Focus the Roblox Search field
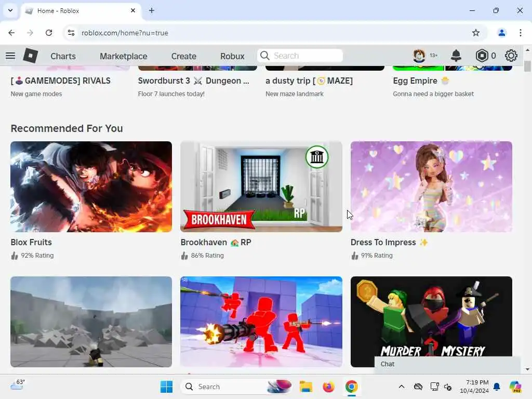Viewport: 532px width, 399px height. [x=300, y=56]
